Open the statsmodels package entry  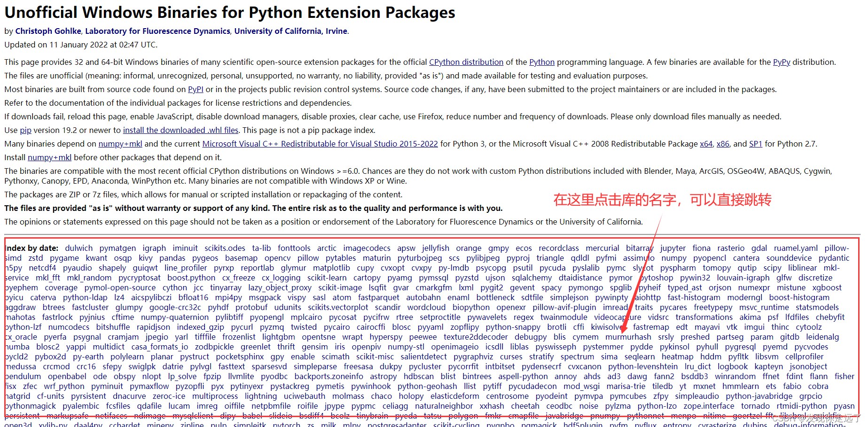(817, 307)
